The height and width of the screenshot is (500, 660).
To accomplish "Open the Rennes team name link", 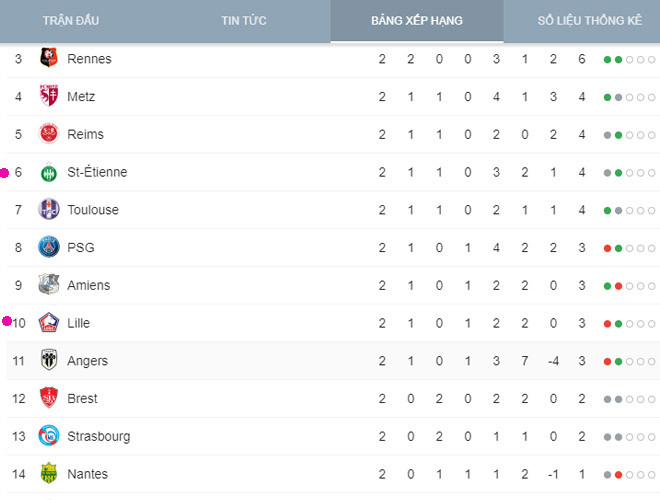I will [x=89, y=59].
